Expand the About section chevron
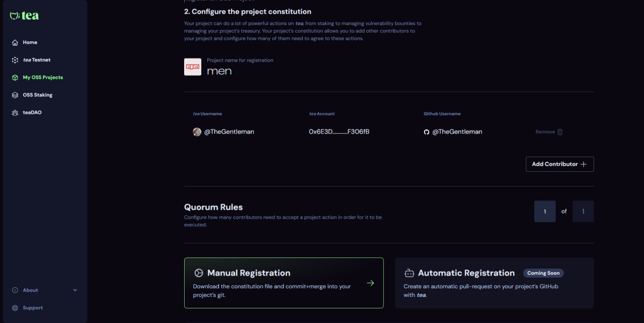 point(75,290)
